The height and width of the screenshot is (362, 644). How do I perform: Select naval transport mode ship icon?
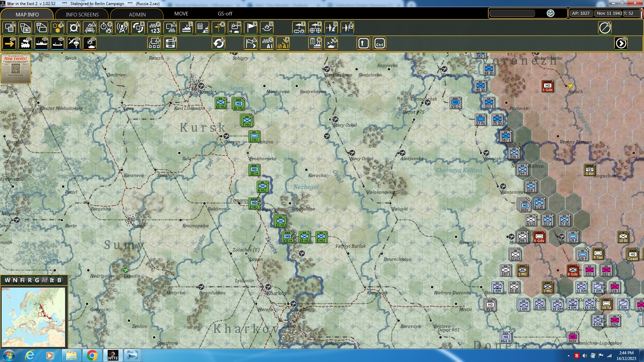41,44
